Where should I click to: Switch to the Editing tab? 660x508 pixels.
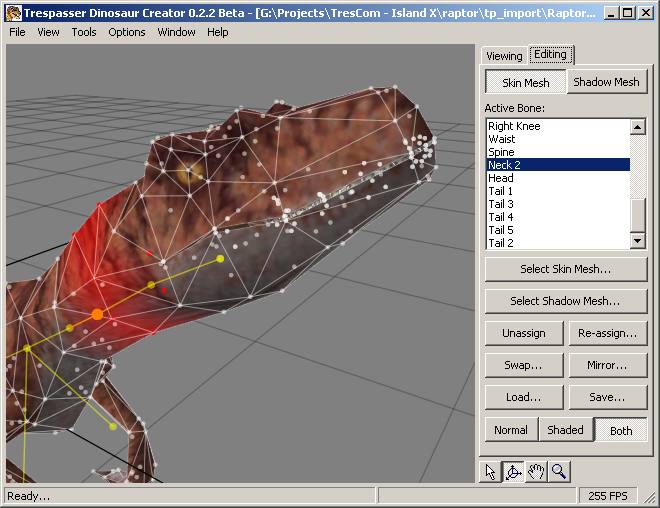[551, 54]
